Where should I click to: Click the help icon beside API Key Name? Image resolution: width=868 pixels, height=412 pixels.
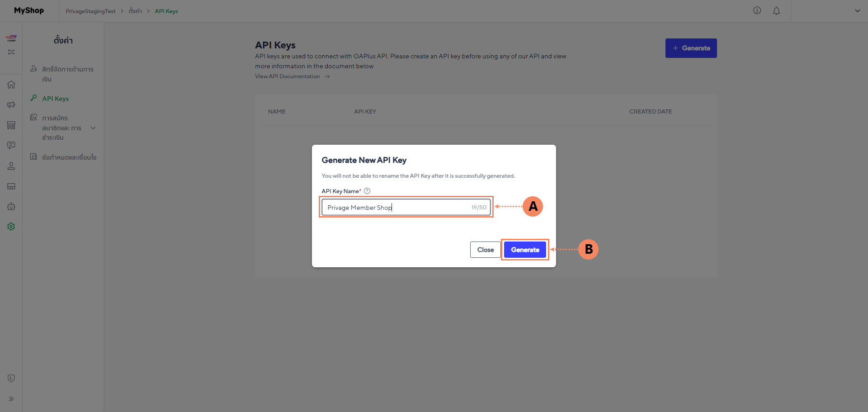tap(367, 191)
